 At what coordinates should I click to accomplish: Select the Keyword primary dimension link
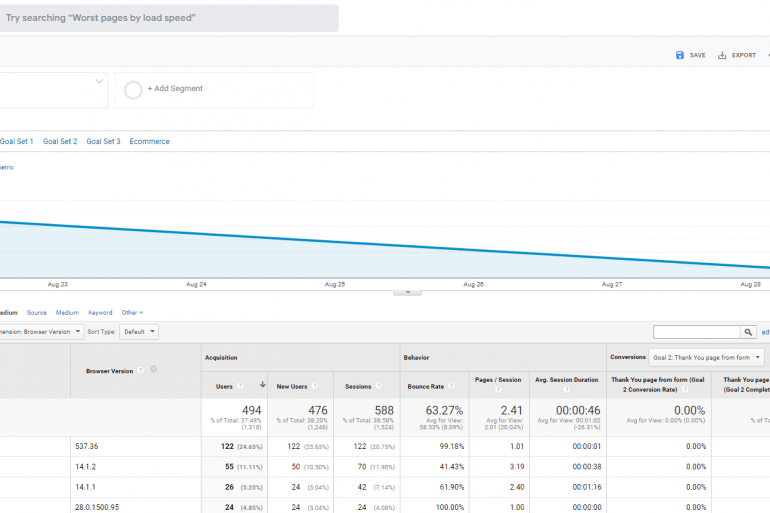click(100, 313)
